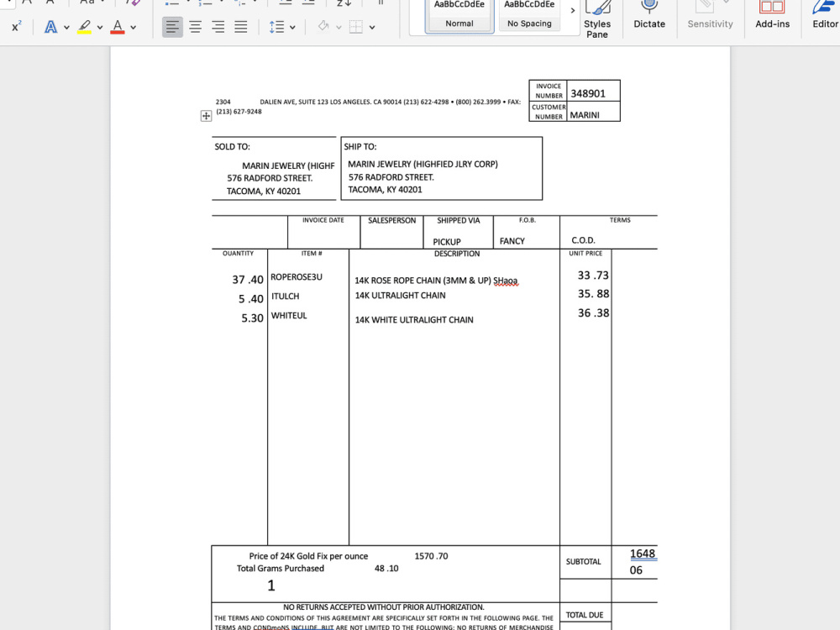Image resolution: width=840 pixels, height=630 pixels.
Task: Open Add-ins
Action: click(773, 15)
